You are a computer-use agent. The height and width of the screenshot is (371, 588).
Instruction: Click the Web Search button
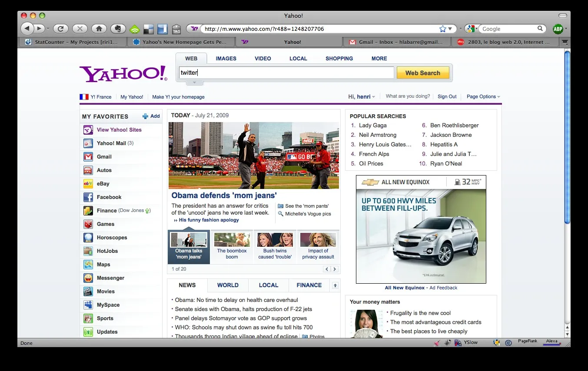point(423,73)
